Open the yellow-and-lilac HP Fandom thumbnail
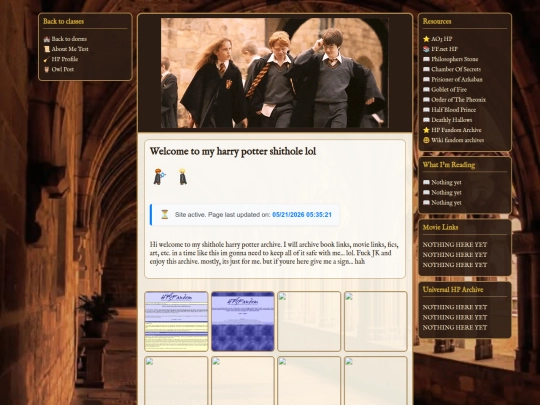Screen dimensions: 540x405 tap(176, 321)
